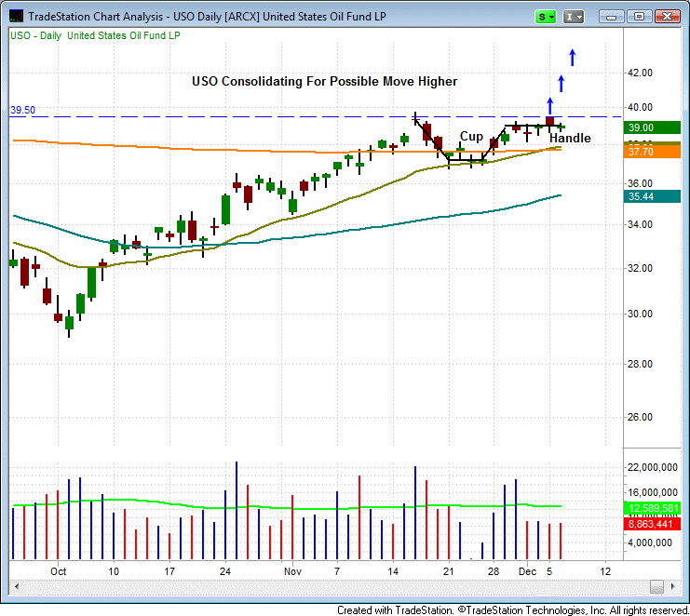Viewport: 690px width, 616px height.
Task: Select the 'Handle' text annotation
Action: pyautogui.click(x=570, y=138)
